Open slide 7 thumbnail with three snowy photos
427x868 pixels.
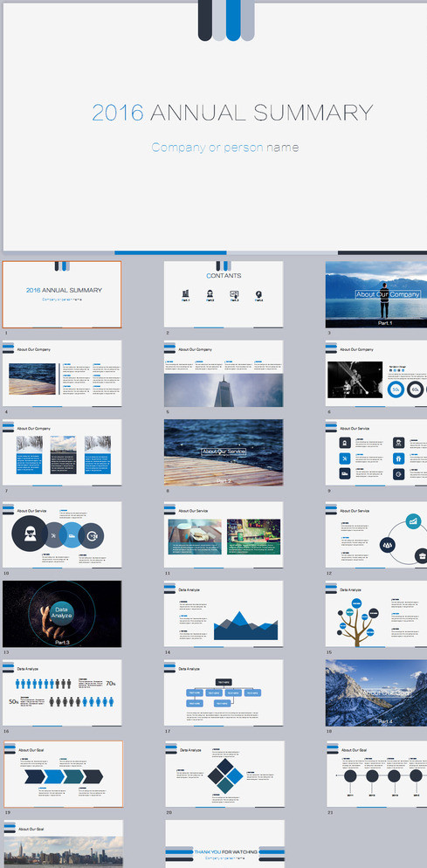[x=61, y=452]
